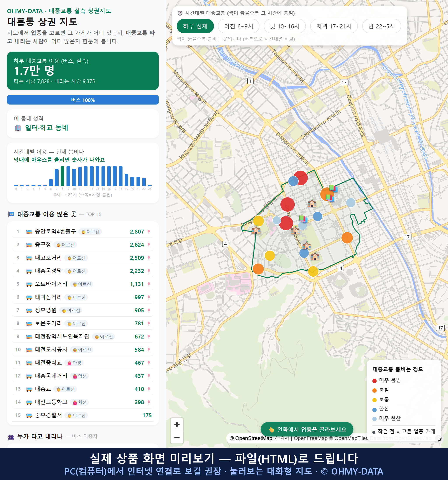This screenshot has width=448, height=480.
Task: Select the 성모병원 list row
Action: tap(83, 311)
